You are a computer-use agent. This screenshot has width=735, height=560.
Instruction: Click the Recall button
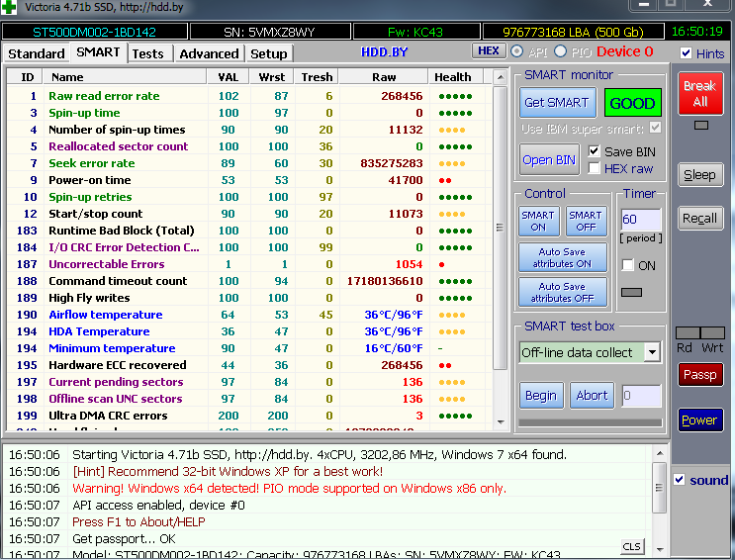(699, 218)
